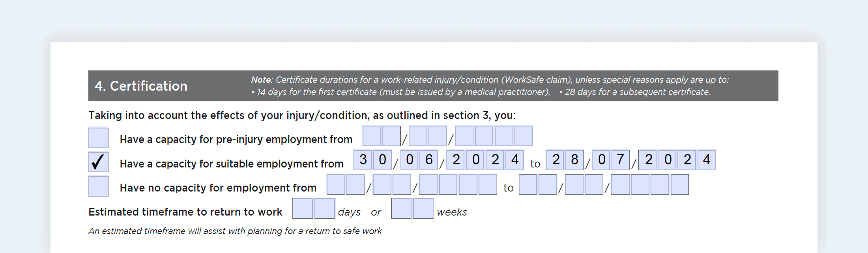Click second box of estimated weeks timeframe
The image size is (868, 253).
coord(423,208)
